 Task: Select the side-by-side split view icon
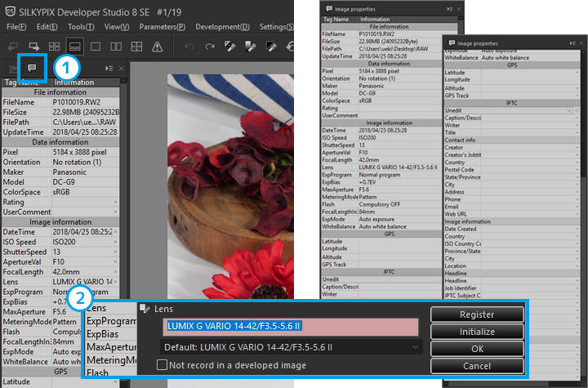click(116, 47)
